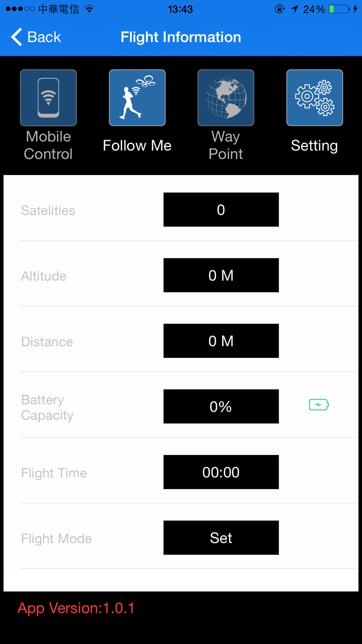Tap the Way Point label
Image resolution: width=362 pixels, height=644 pixels.
click(226, 145)
